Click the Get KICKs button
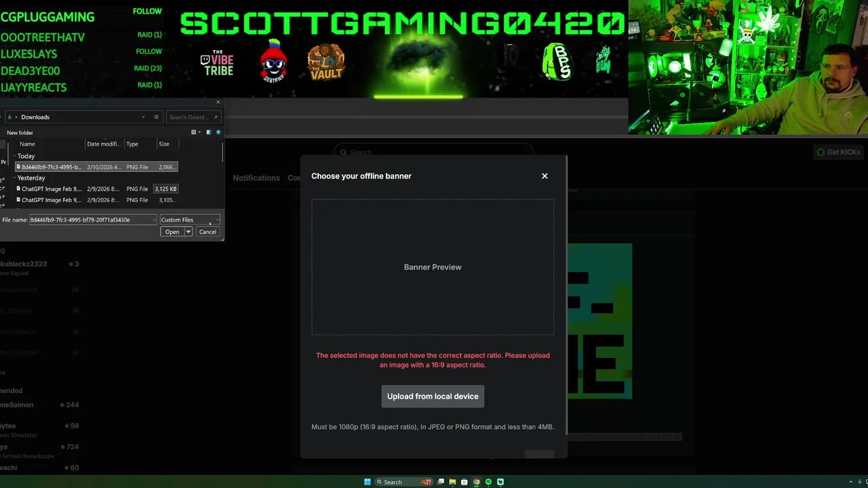Viewport: 868px width, 488px height. (839, 152)
